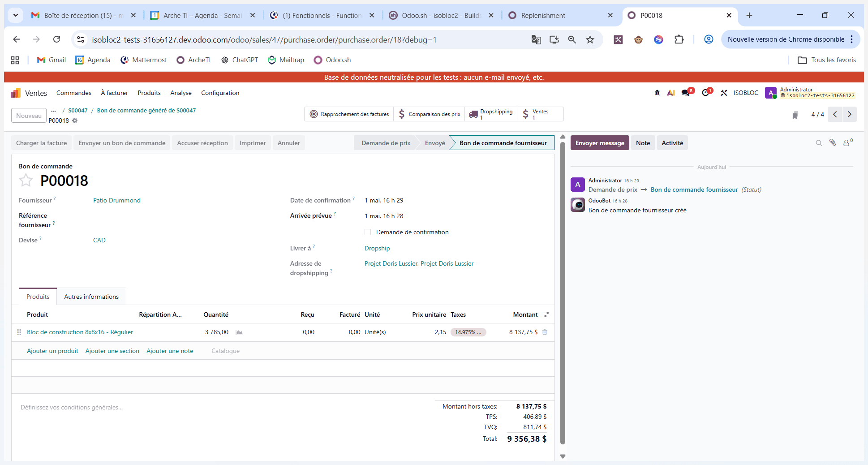Show followers icon in the chatter
This screenshot has width=868, height=465.
coord(848,142)
